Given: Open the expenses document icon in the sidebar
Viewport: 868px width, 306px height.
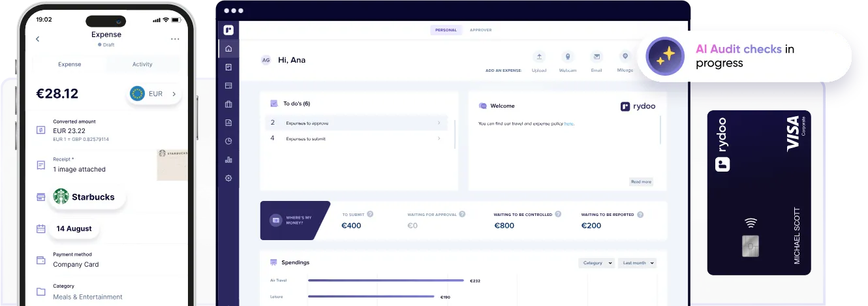Looking at the screenshot, I should pyautogui.click(x=228, y=67).
